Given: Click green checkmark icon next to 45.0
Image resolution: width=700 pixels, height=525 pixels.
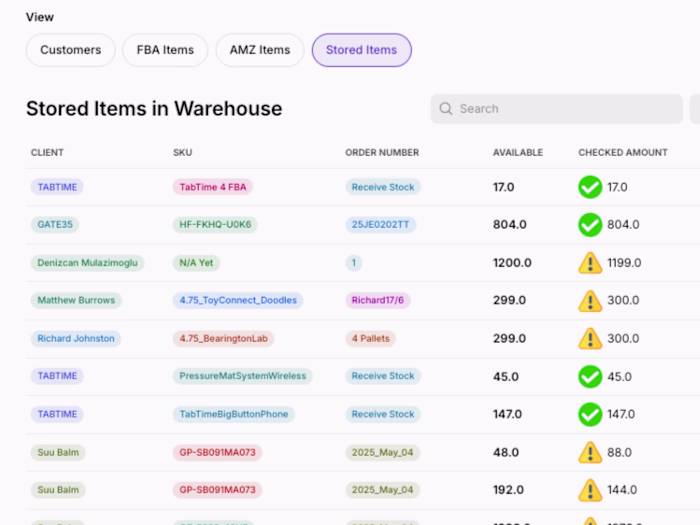Looking at the screenshot, I should tap(590, 376).
